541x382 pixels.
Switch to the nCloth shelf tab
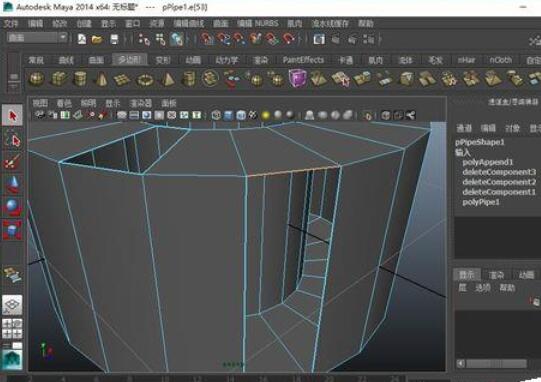click(x=501, y=60)
